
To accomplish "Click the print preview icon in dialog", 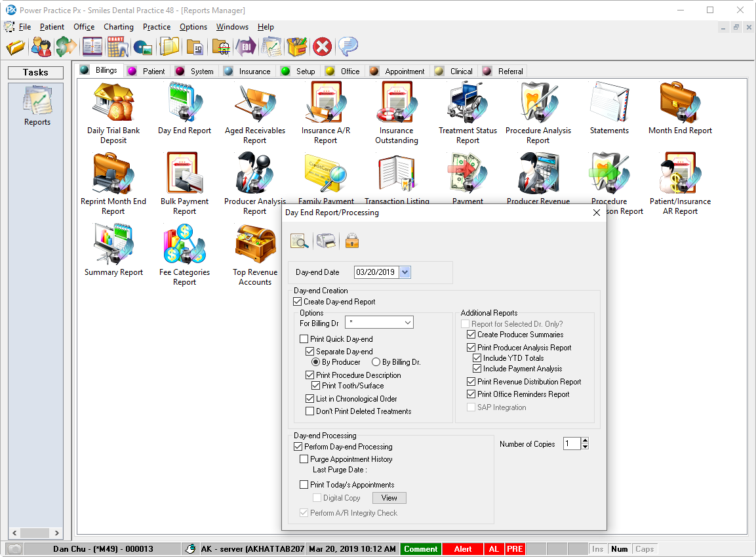I will [299, 241].
